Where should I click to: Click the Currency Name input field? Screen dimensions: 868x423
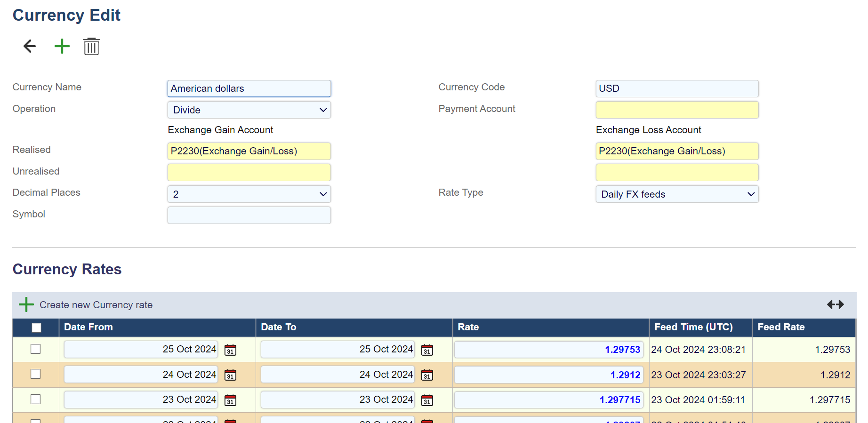pyautogui.click(x=249, y=88)
